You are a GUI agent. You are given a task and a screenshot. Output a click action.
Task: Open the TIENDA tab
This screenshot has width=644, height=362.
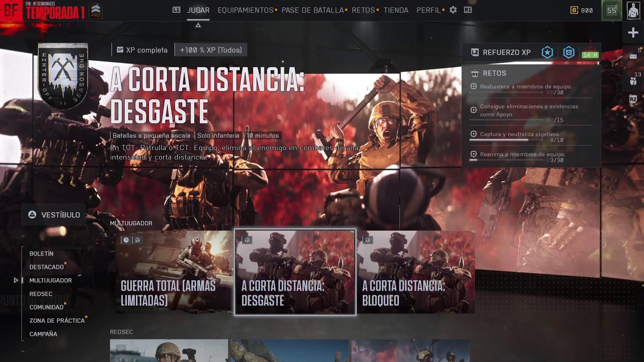(396, 10)
